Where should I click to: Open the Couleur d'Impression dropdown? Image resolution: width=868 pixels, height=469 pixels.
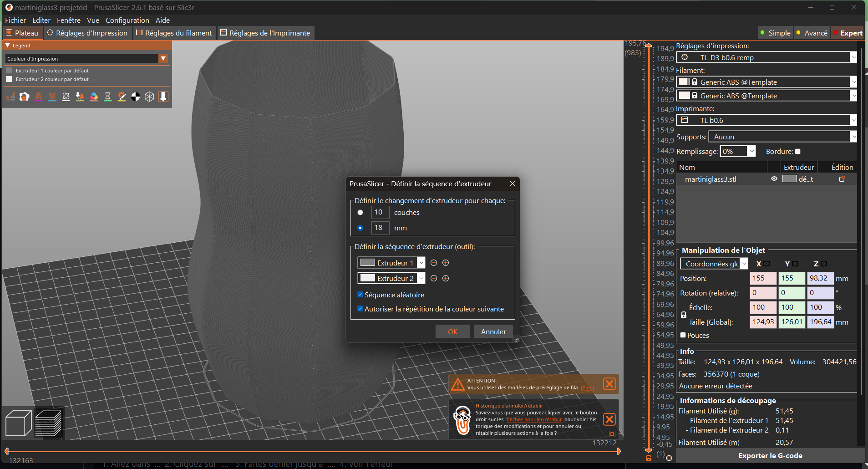163,58
